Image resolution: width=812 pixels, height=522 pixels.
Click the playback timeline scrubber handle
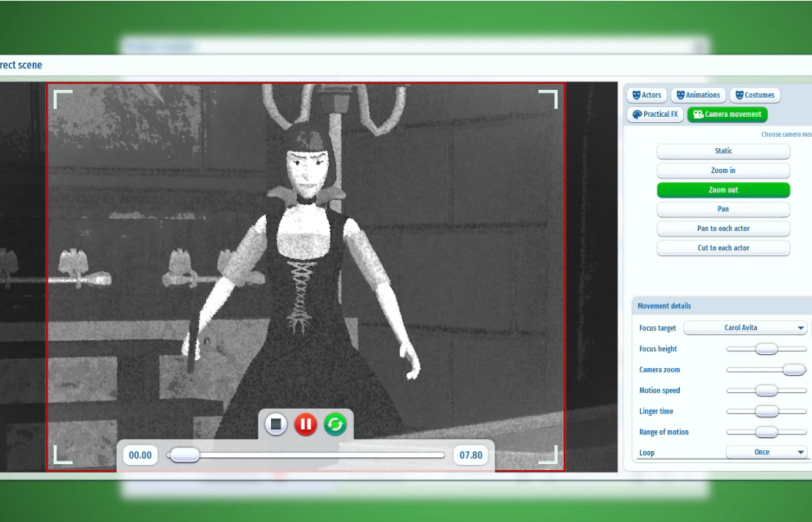[184, 455]
